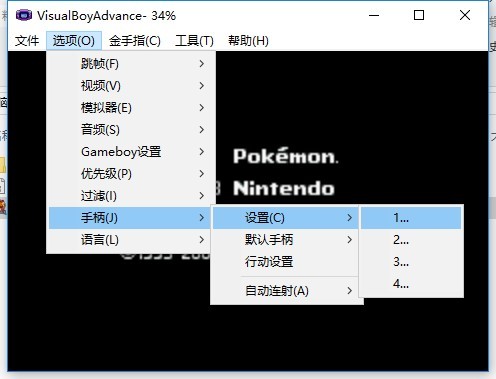Screen dimensions: 496x379
Task: Open the 文件 menu
Action: click(x=27, y=41)
